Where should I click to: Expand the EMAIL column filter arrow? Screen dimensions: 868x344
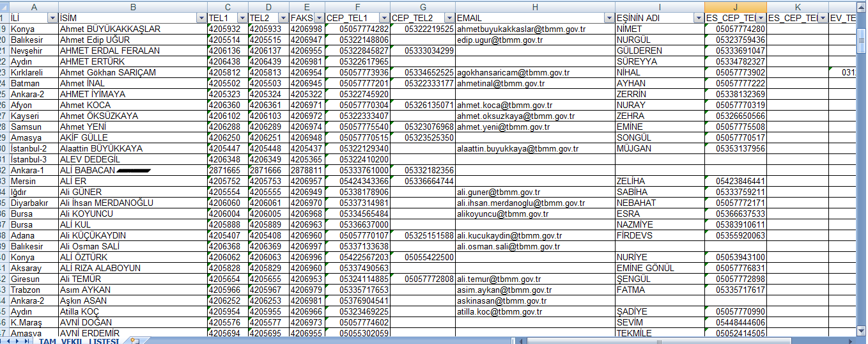tap(608, 19)
